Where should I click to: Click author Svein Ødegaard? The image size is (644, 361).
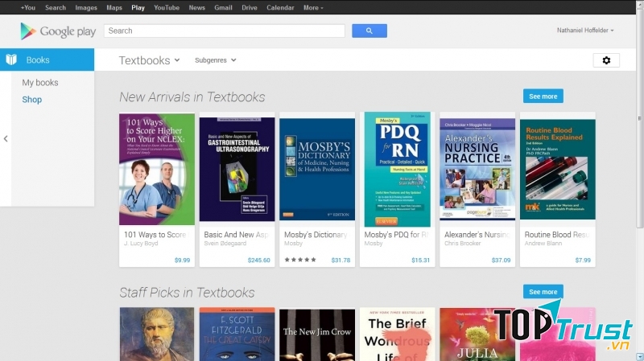tap(225, 244)
